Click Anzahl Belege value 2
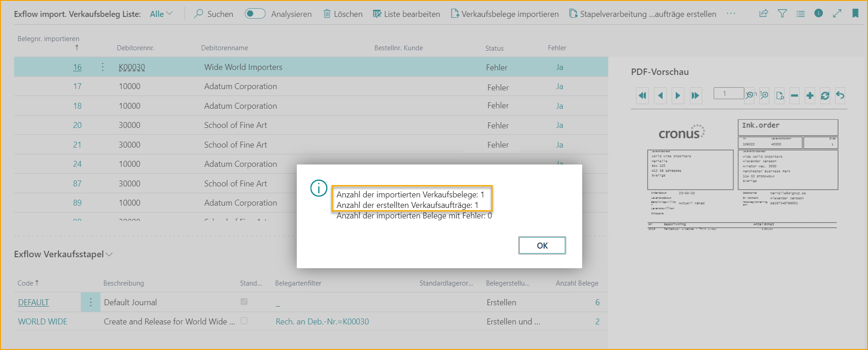 (597, 322)
